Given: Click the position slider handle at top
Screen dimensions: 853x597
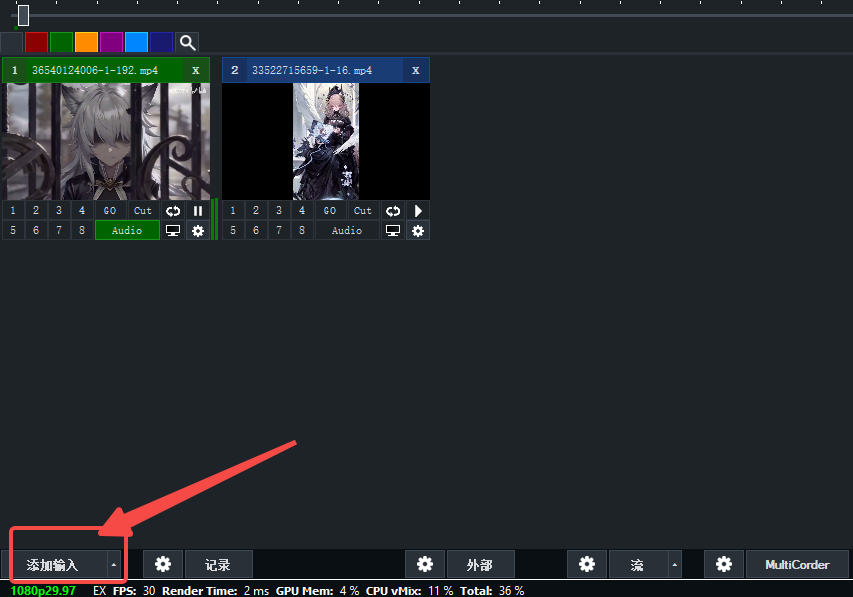Looking at the screenshot, I should click(23, 15).
